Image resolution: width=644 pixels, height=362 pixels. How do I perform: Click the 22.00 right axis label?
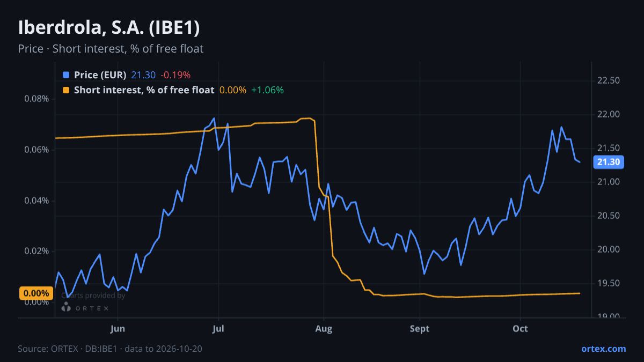609,114
